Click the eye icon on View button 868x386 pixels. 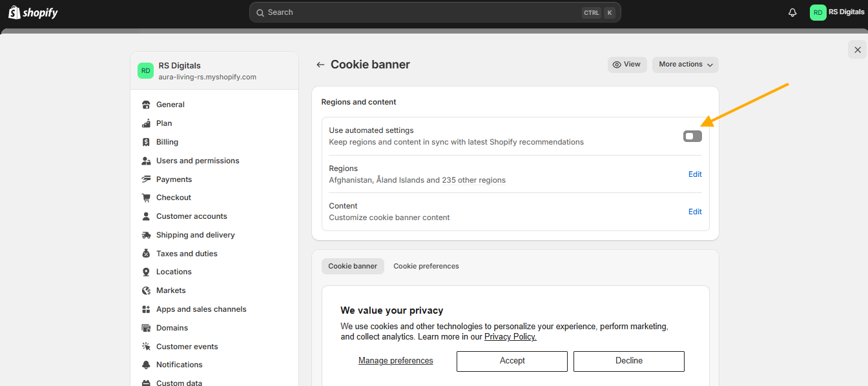pos(617,65)
